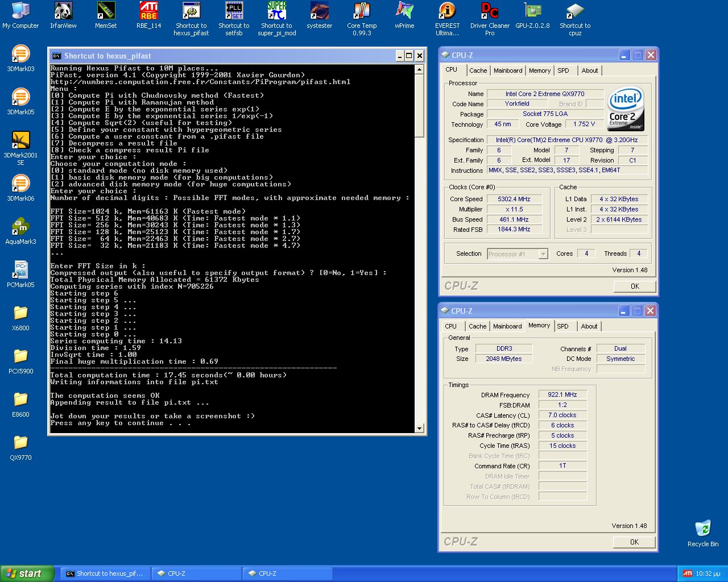Activate the first CPU-Z taskbar button

click(x=196, y=573)
